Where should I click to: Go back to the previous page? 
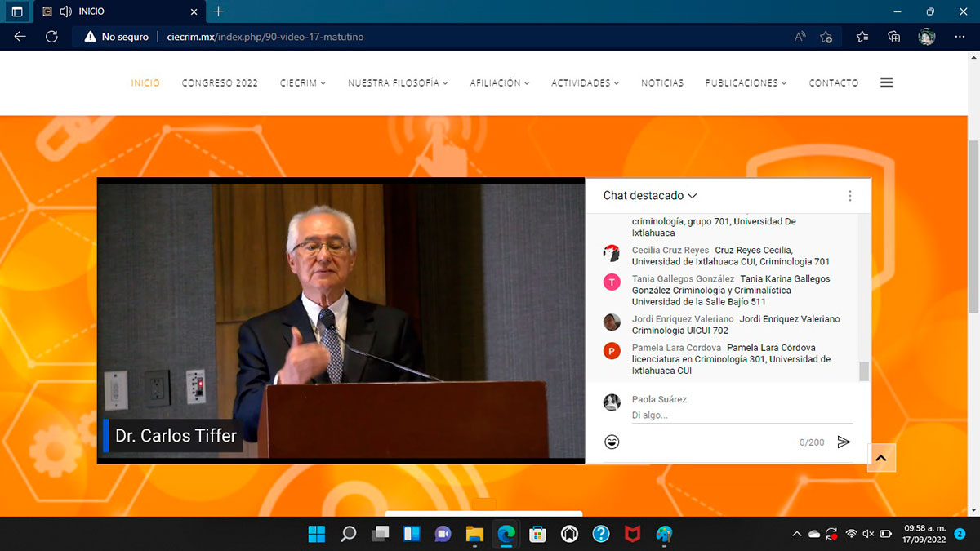click(x=20, y=37)
